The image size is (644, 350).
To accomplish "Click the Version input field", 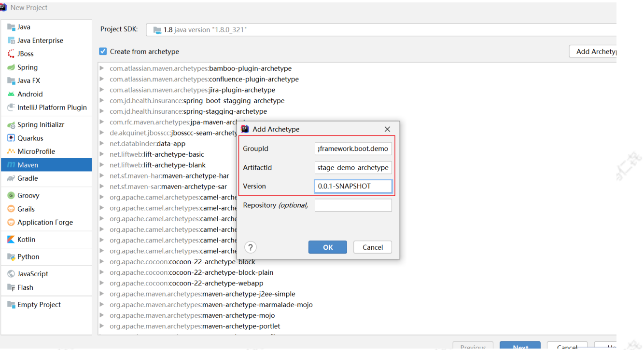I will (353, 186).
